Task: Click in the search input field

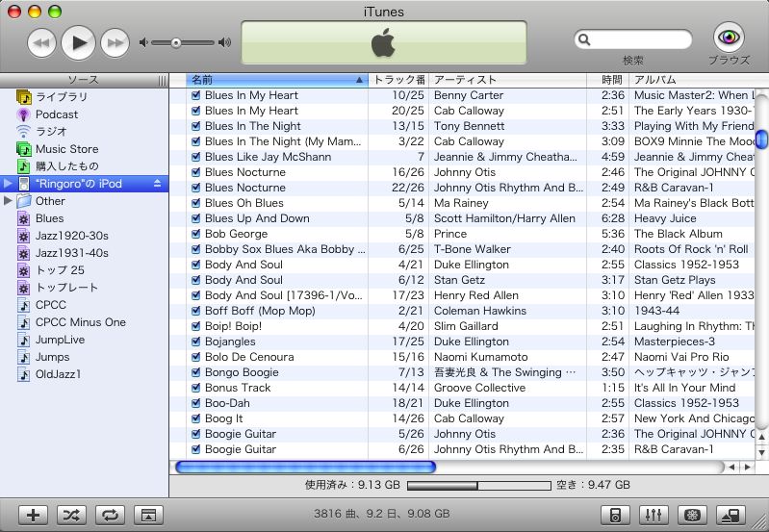Action: [632, 39]
